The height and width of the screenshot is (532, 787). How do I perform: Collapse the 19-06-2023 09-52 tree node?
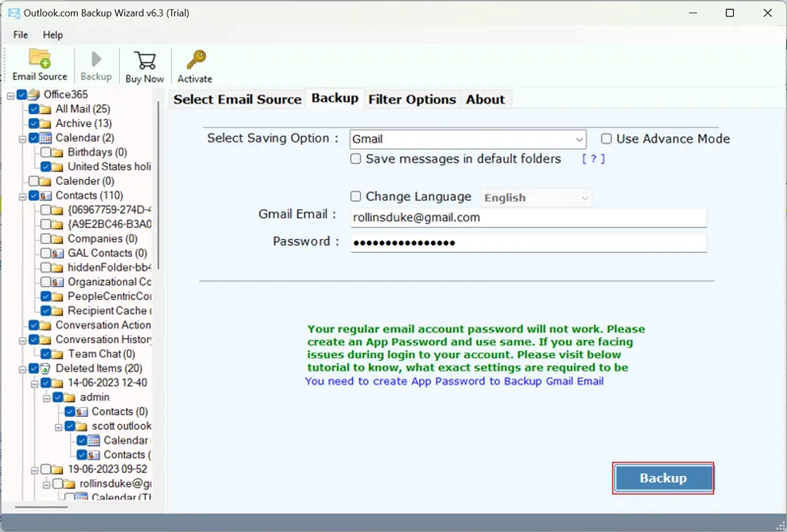(x=34, y=470)
